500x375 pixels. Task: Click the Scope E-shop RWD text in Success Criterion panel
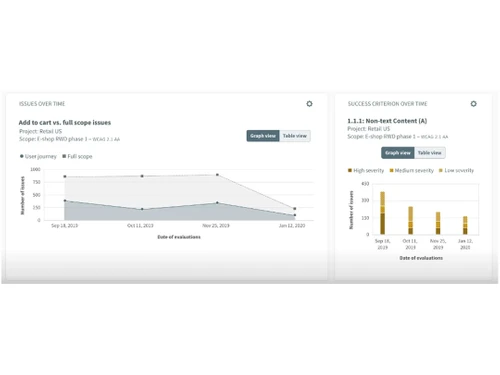[x=398, y=137]
